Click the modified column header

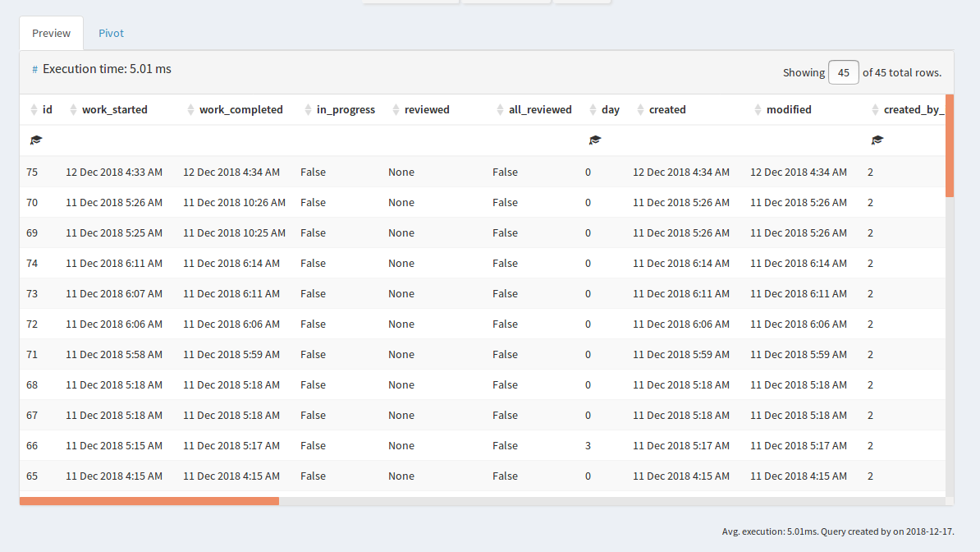(x=789, y=109)
